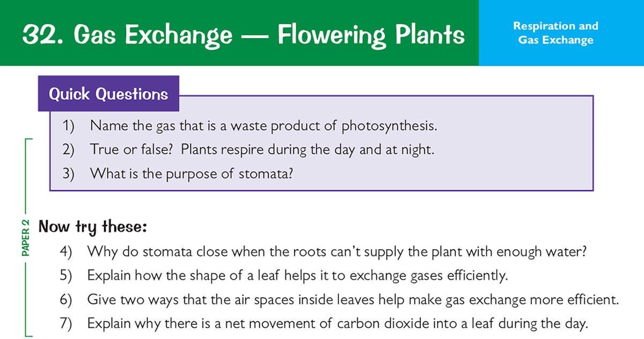The height and width of the screenshot is (339, 644).
Task: Click the "32. Gas Exchange — Flowering Plants" title
Action: (243, 34)
